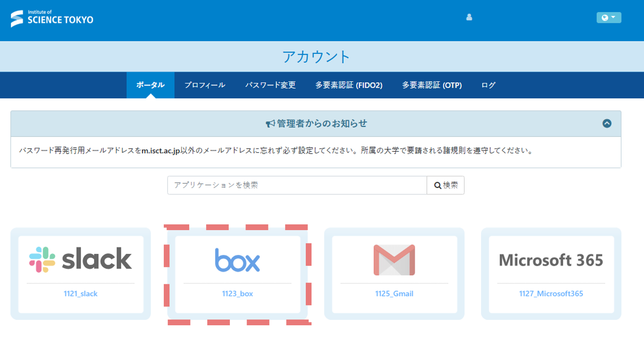This screenshot has height=338, width=644.
Task: Go to 多要素認証 (FIDO2) tab
Action: pyautogui.click(x=349, y=85)
